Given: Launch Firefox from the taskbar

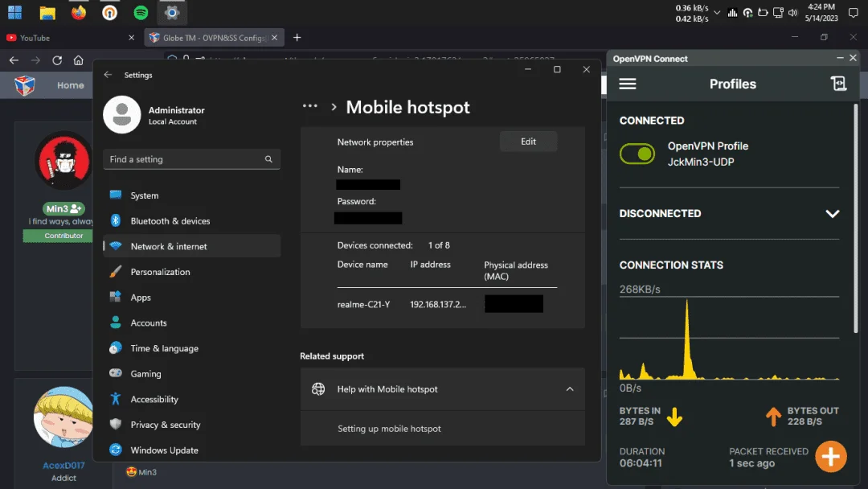Looking at the screenshot, I should (79, 12).
